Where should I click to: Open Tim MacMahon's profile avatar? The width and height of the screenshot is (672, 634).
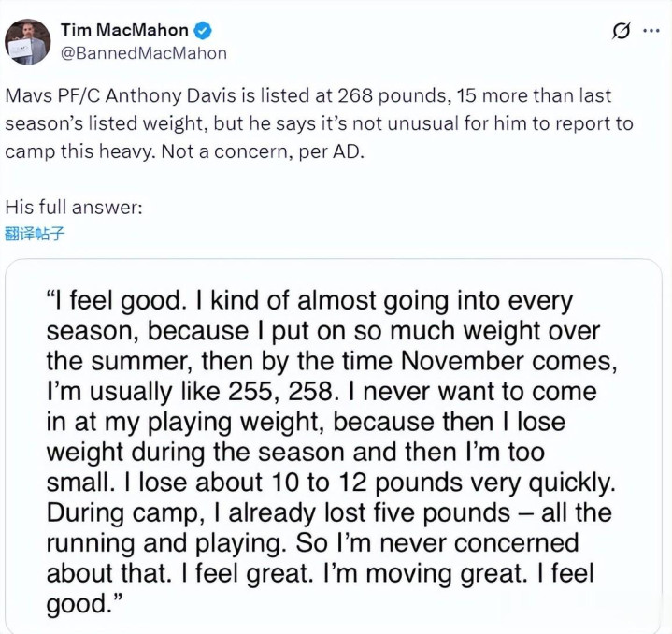point(28,41)
